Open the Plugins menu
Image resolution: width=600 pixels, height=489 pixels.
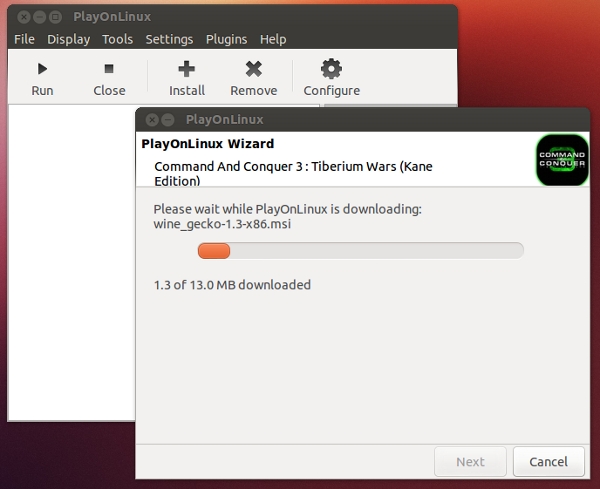point(227,39)
